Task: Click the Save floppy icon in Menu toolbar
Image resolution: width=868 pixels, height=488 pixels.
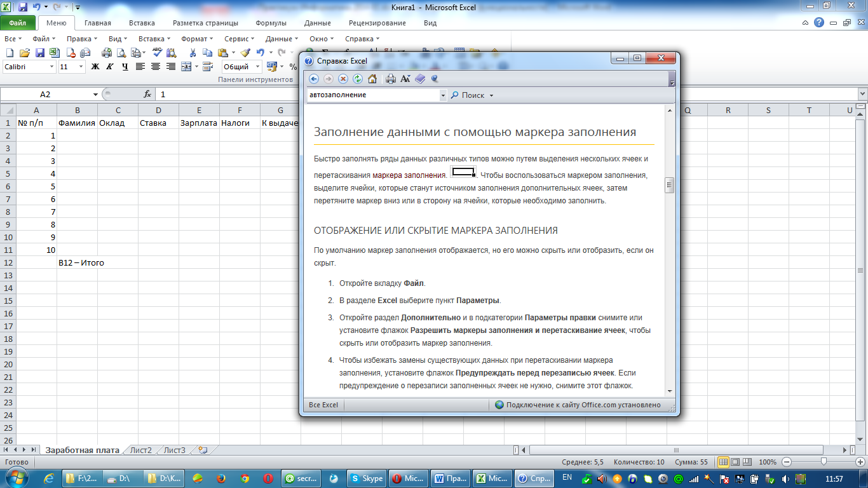Action: [x=39, y=53]
